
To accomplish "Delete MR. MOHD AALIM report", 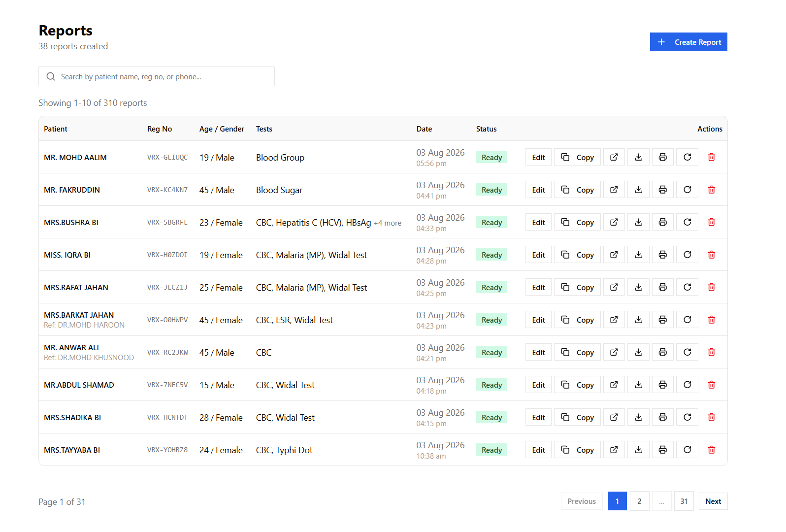I will pyautogui.click(x=712, y=157).
